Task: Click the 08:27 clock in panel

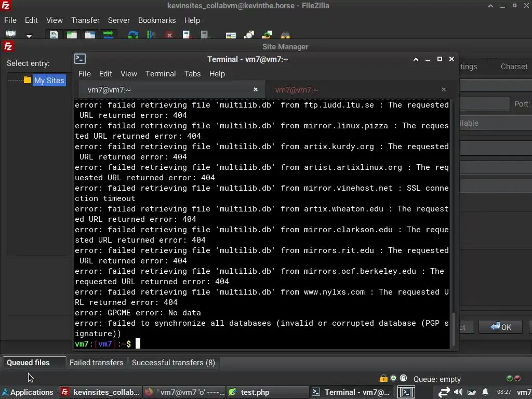Action: (x=504, y=392)
